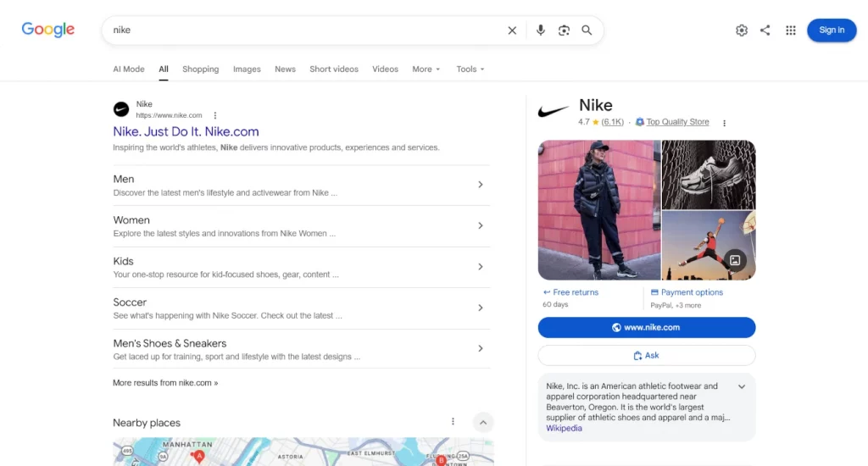
Task: Click More results from nike.com link
Action: pyautogui.click(x=165, y=383)
